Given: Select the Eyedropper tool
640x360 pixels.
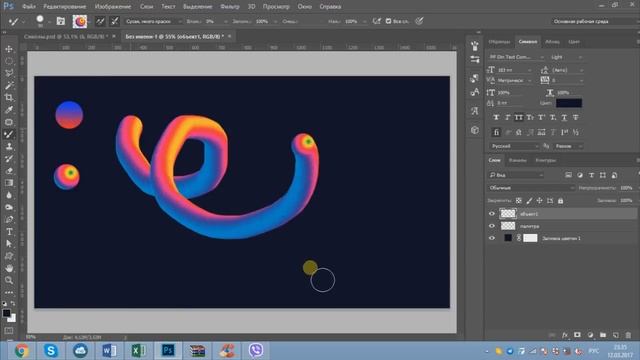Looking at the screenshot, I should pos(9,110).
